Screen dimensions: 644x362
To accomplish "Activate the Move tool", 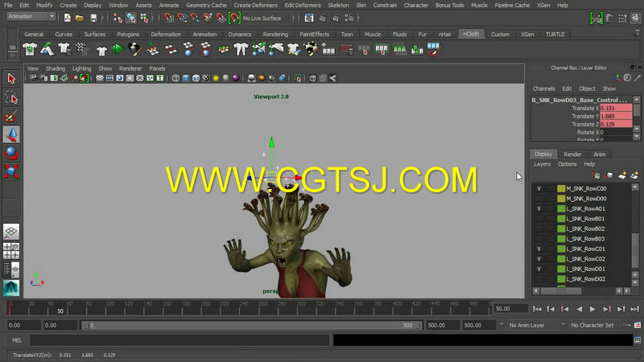I will point(11,134).
